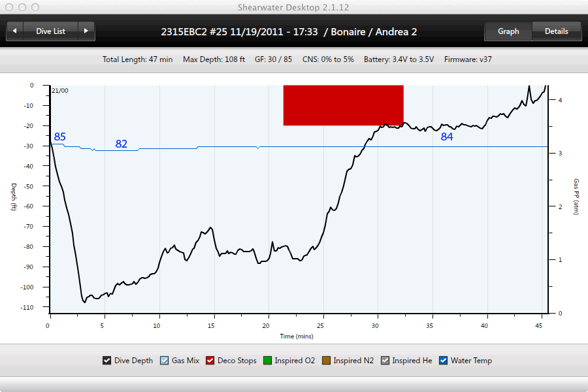Click the Max Depth 108 ft summary
The image size is (588, 392).
(x=214, y=59)
